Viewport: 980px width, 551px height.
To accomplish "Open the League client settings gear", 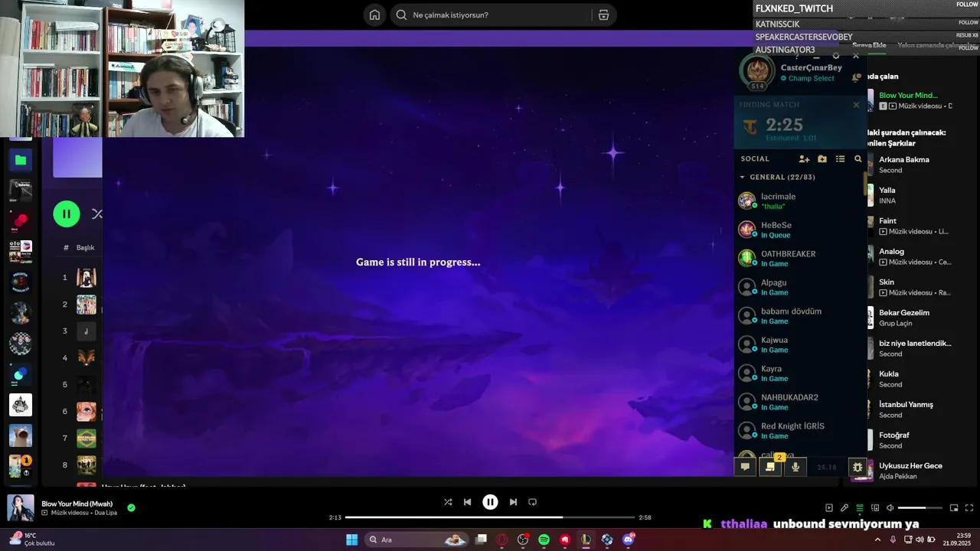I will coord(836,56).
